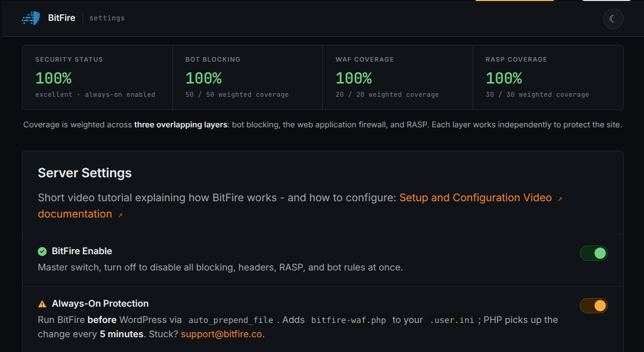This screenshot has width=644, height=352.
Task: Click the BitFire shield logo icon
Action: click(31, 18)
